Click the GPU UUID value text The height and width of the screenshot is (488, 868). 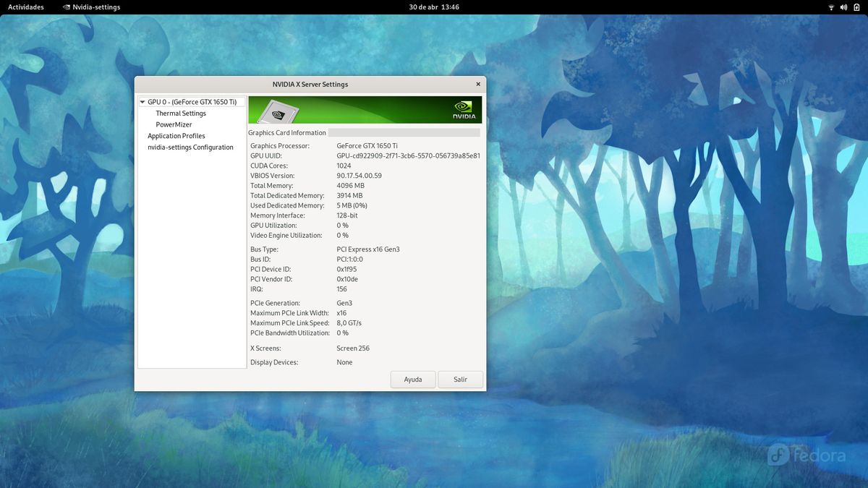pos(408,156)
